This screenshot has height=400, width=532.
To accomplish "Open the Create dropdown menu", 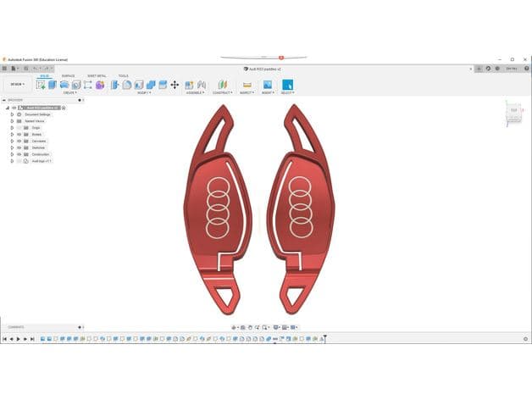I will point(70,92).
